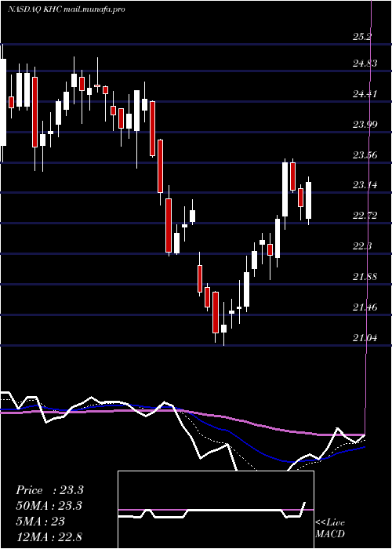
Task: Click the 12MA : 22.8 readout
Action: (x=49, y=536)
